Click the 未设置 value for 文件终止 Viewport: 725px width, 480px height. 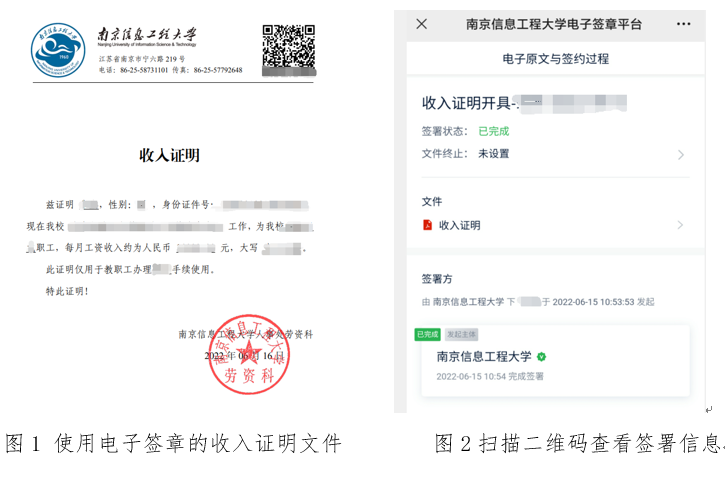tap(493, 154)
